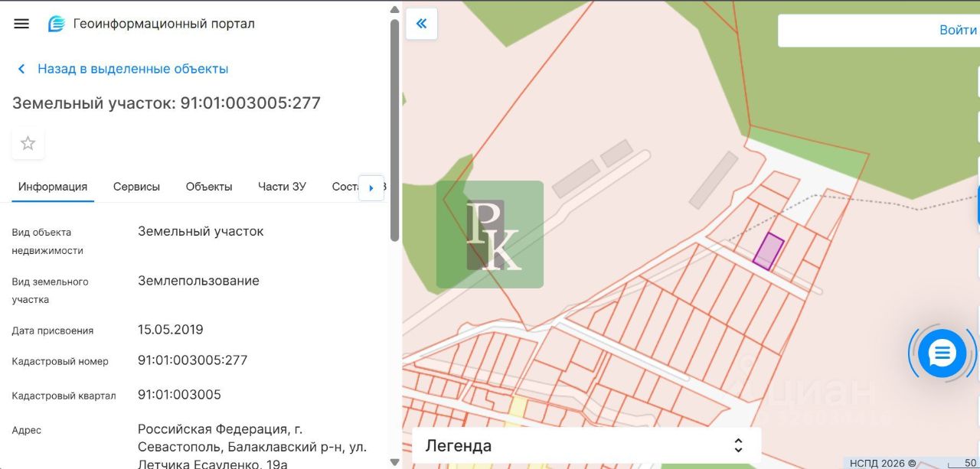Click the Геоинформационный портал title
Image resolution: width=980 pixels, height=469 pixels.
click(164, 24)
